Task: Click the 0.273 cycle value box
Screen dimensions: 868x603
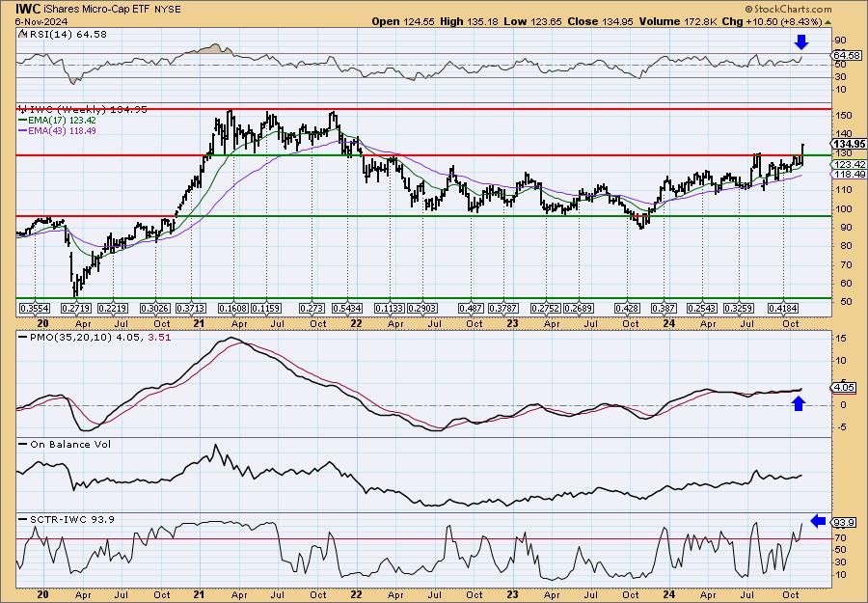Action: (312, 308)
